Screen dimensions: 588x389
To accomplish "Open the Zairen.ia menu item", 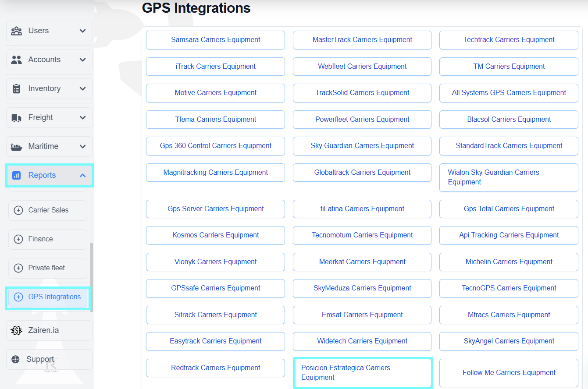I will coord(50,330).
